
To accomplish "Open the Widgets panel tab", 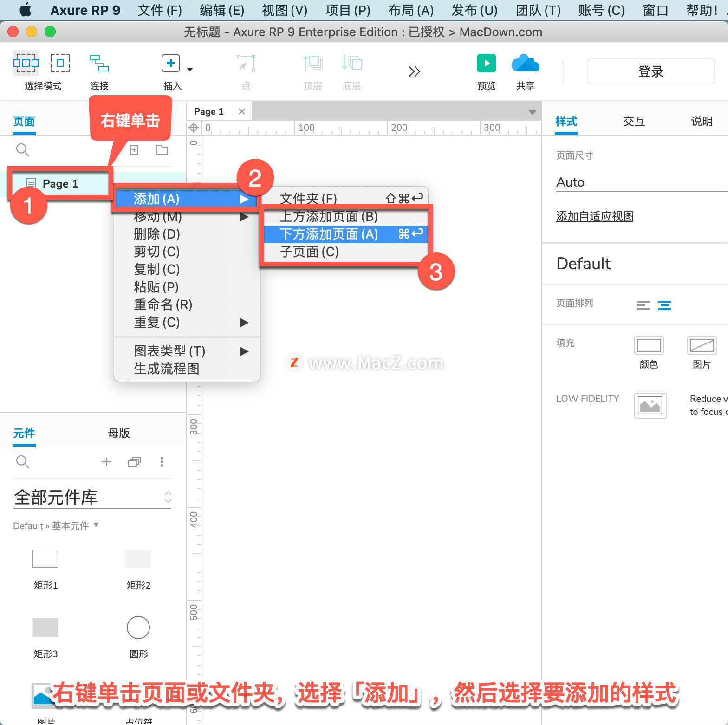I will [x=24, y=434].
